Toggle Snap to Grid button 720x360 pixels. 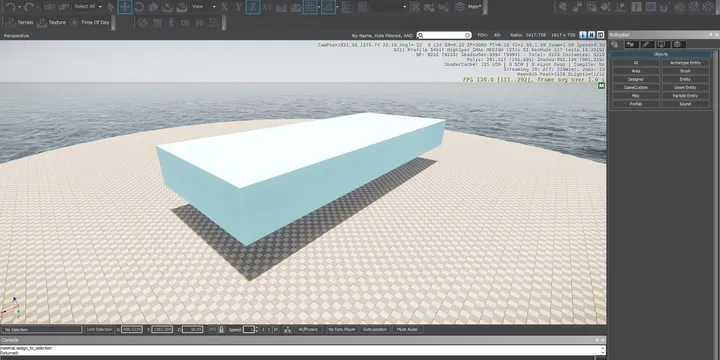[x=310, y=7]
